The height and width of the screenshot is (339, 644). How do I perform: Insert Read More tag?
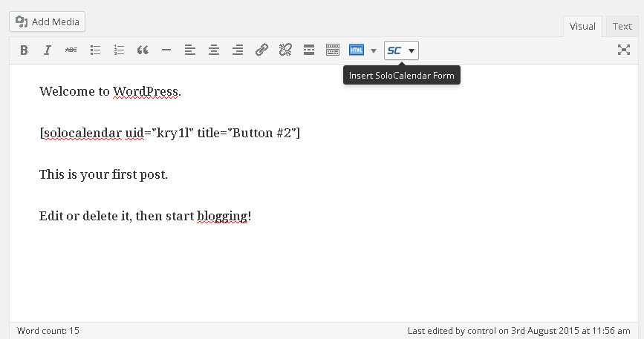coord(309,50)
